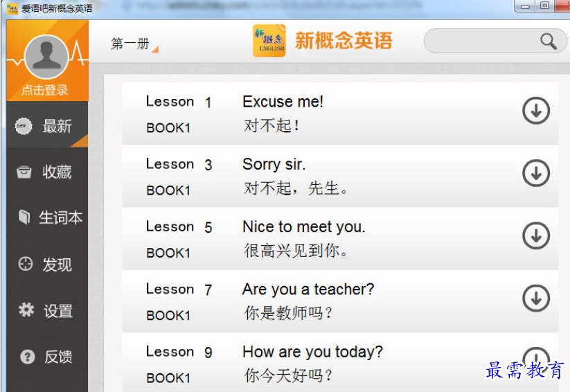Screen dimensions: 570x392
Task: Click the translation 你今天好吗？
Action: [288, 375]
